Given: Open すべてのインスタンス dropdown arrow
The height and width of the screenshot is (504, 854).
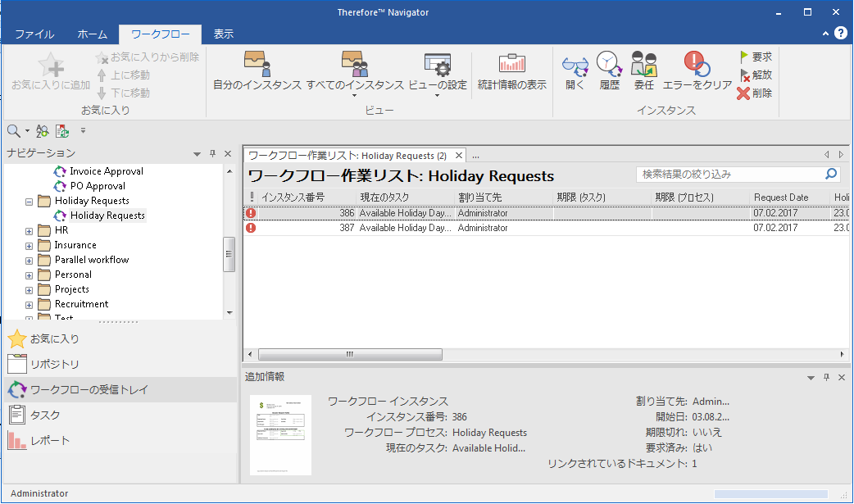Looking at the screenshot, I should click(355, 96).
